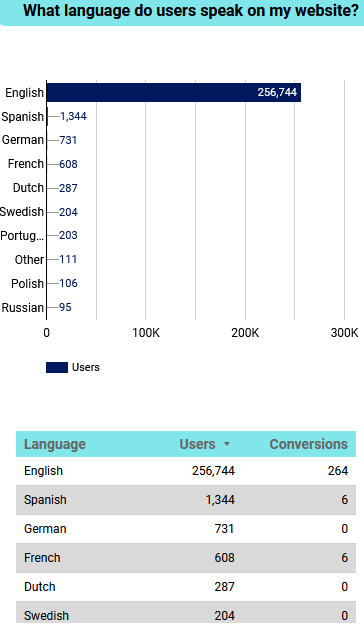The width and height of the screenshot is (364, 628).
Task: Click the Users legend color swatch
Action: [57, 367]
